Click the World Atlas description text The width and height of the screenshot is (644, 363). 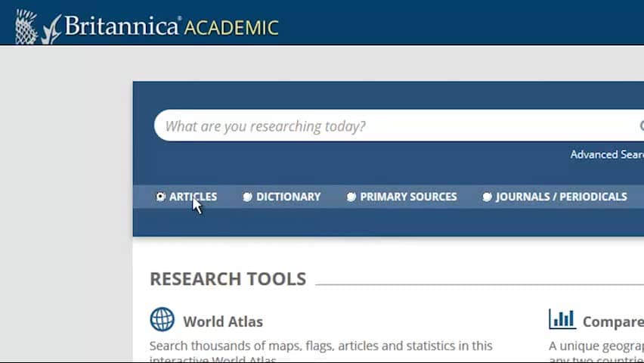320,352
